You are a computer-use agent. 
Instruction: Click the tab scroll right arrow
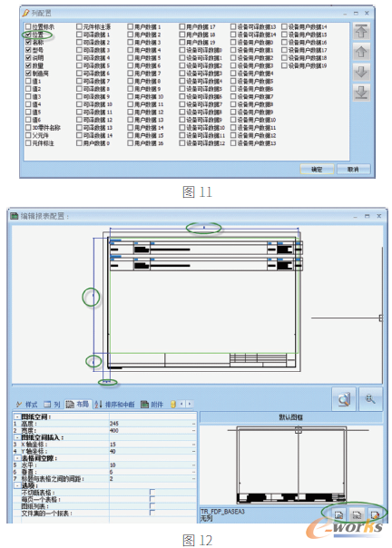[190, 404]
